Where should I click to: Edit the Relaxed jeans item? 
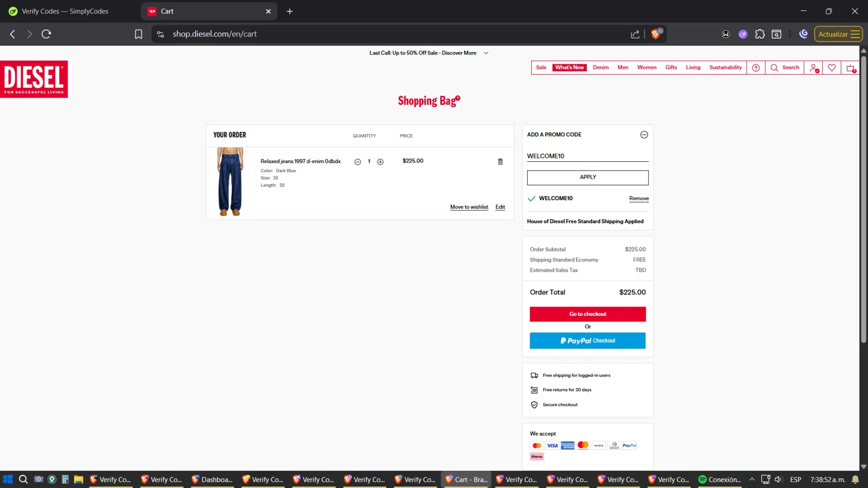pyautogui.click(x=500, y=207)
